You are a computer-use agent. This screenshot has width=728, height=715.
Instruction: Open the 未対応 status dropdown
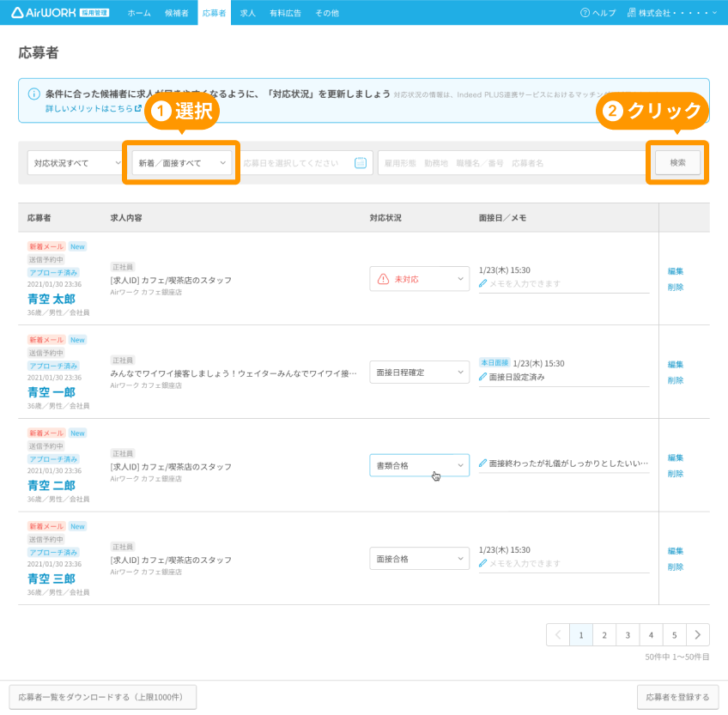pos(419,279)
